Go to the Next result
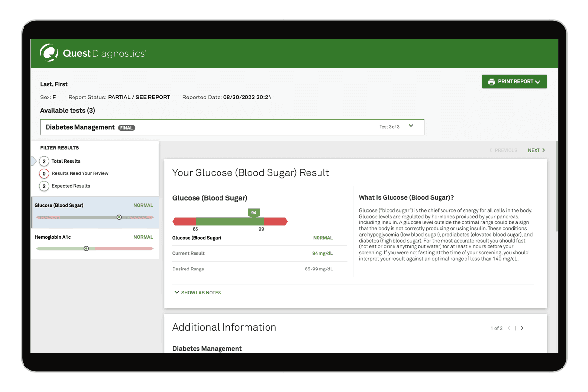The height and width of the screenshot is (392, 588). tap(536, 150)
